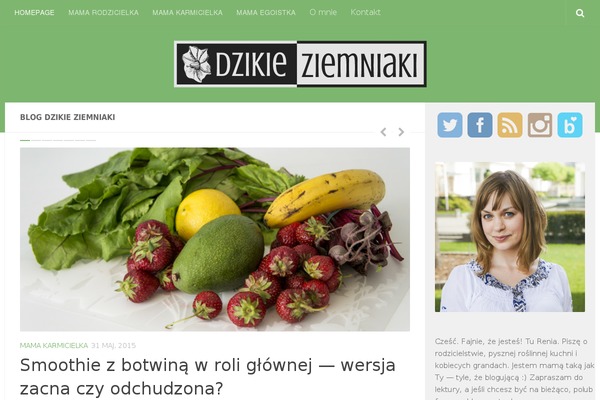Visit the Twitter profile icon
Screen dimensions: 600x400
point(450,125)
